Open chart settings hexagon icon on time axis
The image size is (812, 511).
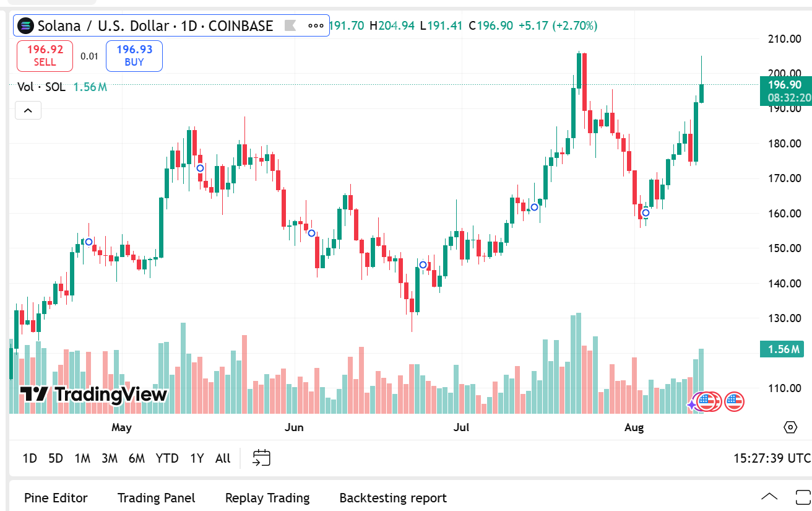[x=790, y=427]
